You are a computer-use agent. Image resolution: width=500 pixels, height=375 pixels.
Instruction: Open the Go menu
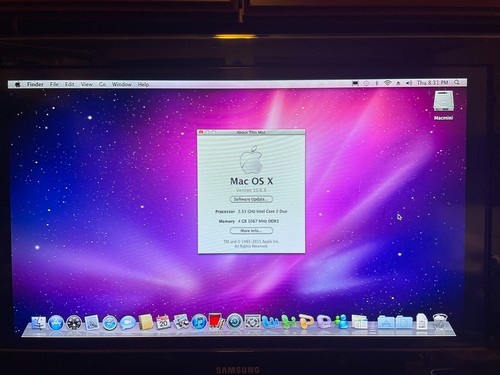[102, 84]
